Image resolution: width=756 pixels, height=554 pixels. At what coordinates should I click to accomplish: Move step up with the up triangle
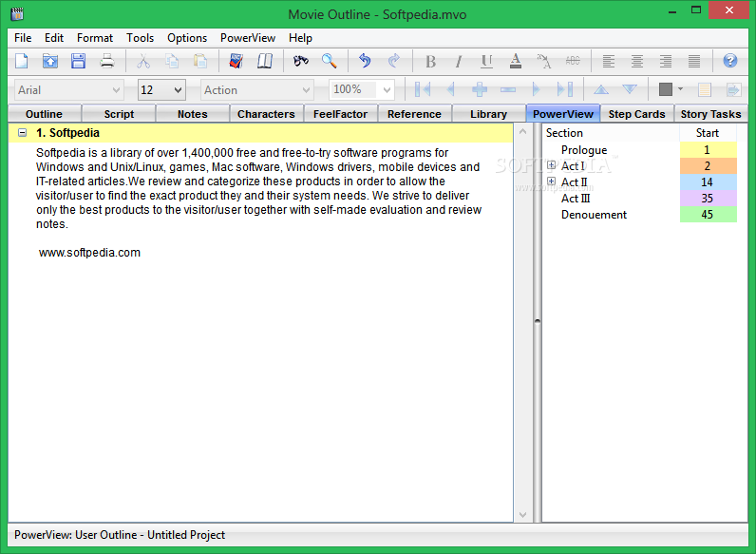click(x=601, y=89)
